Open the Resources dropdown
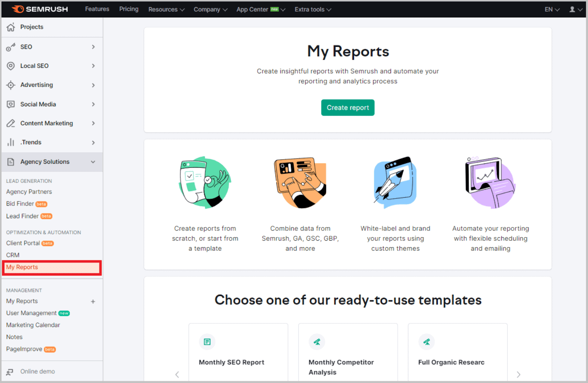The height and width of the screenshot is (383, 588). click(166, 9)
